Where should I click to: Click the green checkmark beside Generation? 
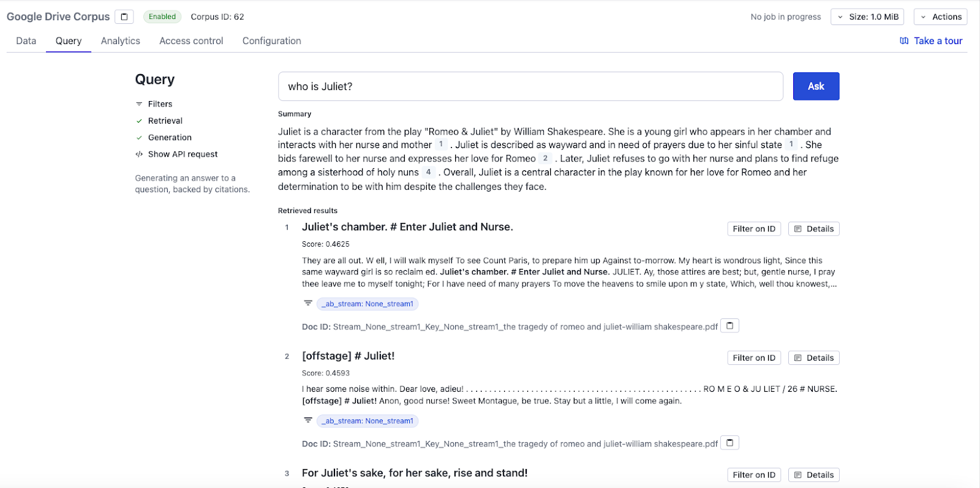[139, 137]
